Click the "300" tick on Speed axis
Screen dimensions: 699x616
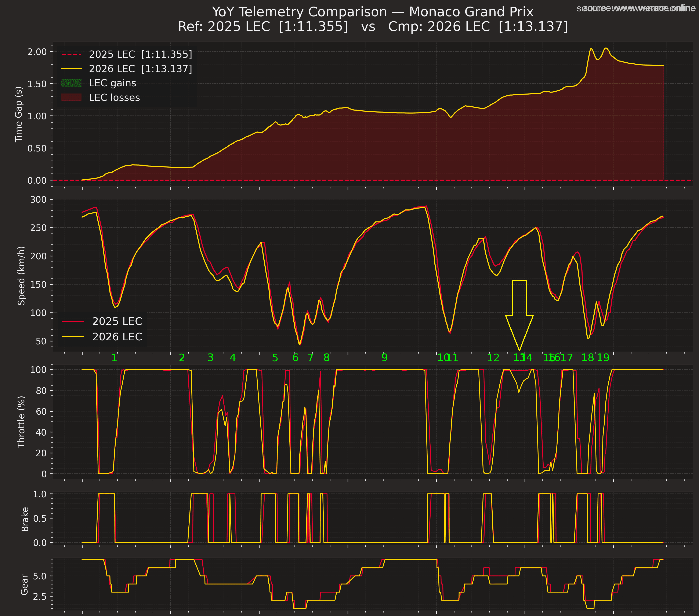pyautogui.click(x=39, y=199)
